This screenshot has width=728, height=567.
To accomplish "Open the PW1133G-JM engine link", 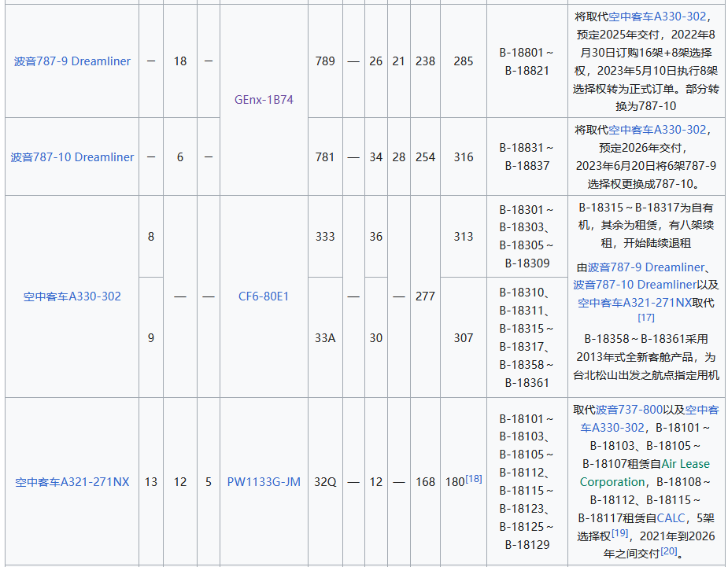I will (264, 482).
